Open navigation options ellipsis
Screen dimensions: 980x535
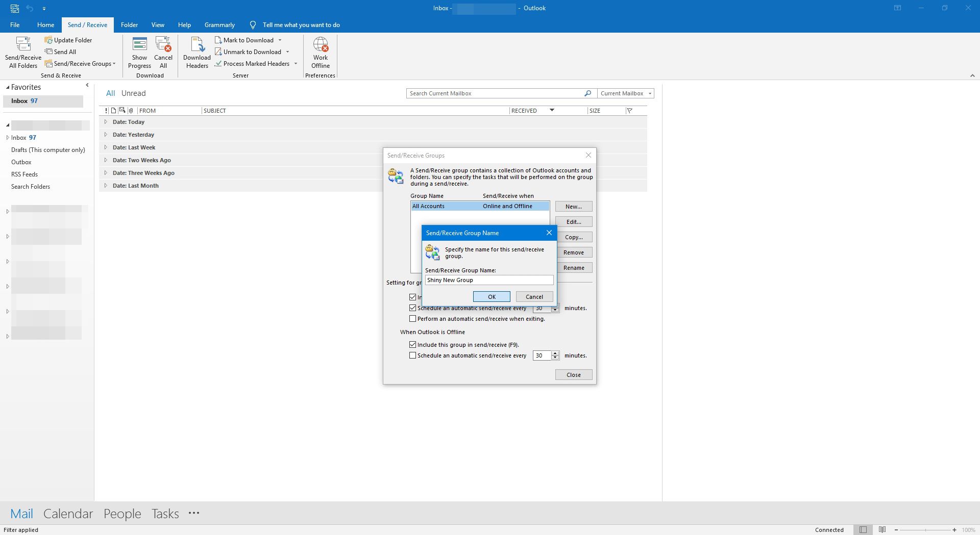[x=194, y=513]
